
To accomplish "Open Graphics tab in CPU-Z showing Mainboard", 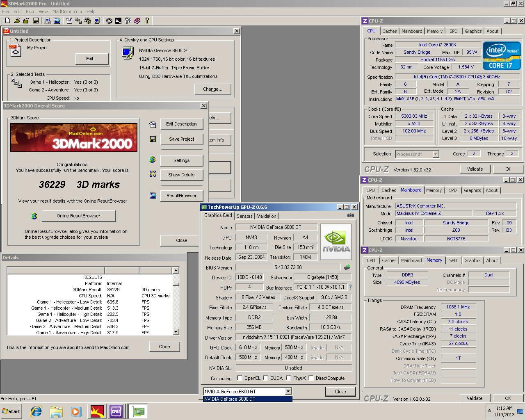I will coord(472,190).
